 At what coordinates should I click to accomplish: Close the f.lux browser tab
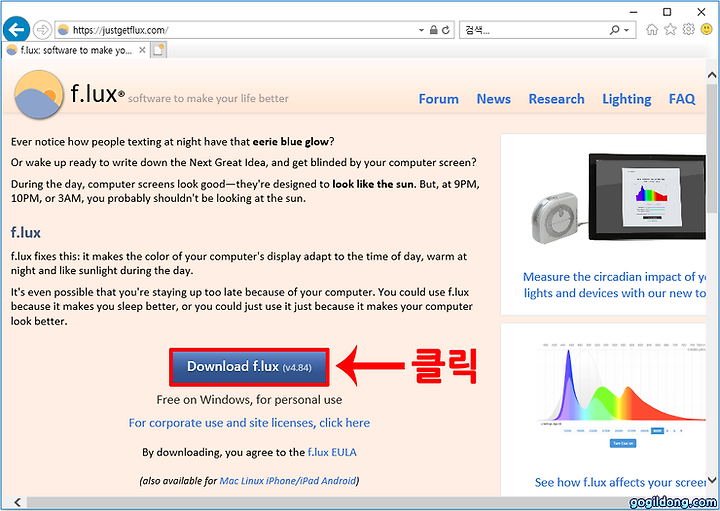pos(142,50)
